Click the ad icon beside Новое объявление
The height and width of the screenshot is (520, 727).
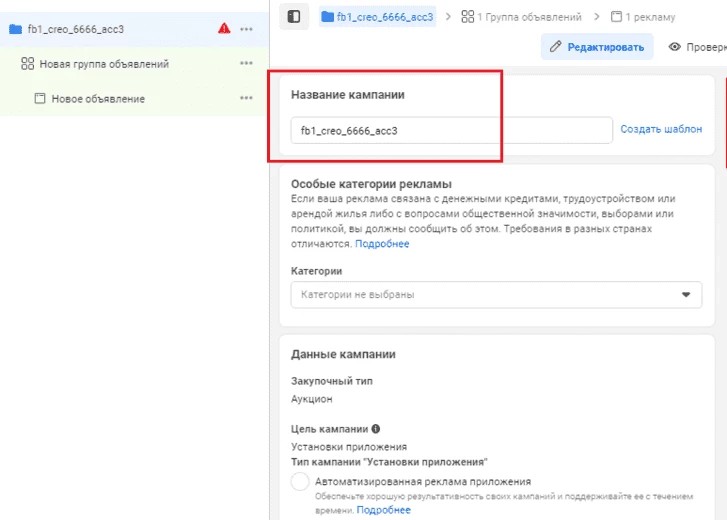tap(40, 98)
